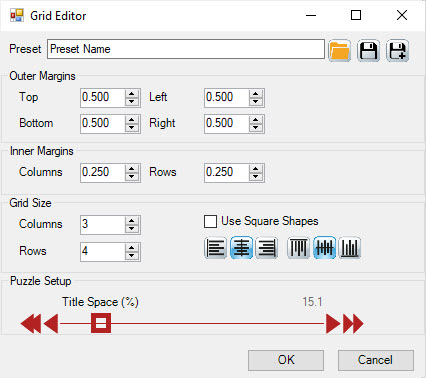Click the Title Space slider handle
The height and width of the screenshot is (378, 426).
[101, 323]
